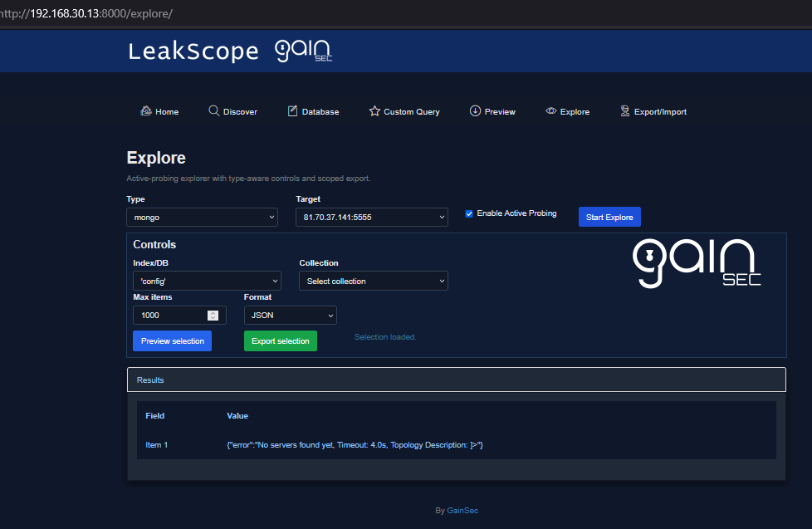The width and height of the screenshot is (812, 529).
Task: Click the Database pencil icon
Action: point(292,111)
